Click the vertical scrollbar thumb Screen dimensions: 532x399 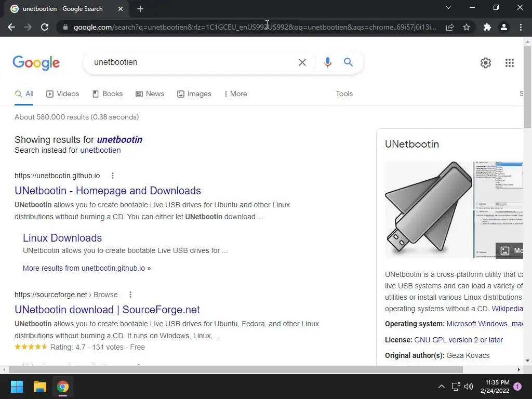(527, 87)
